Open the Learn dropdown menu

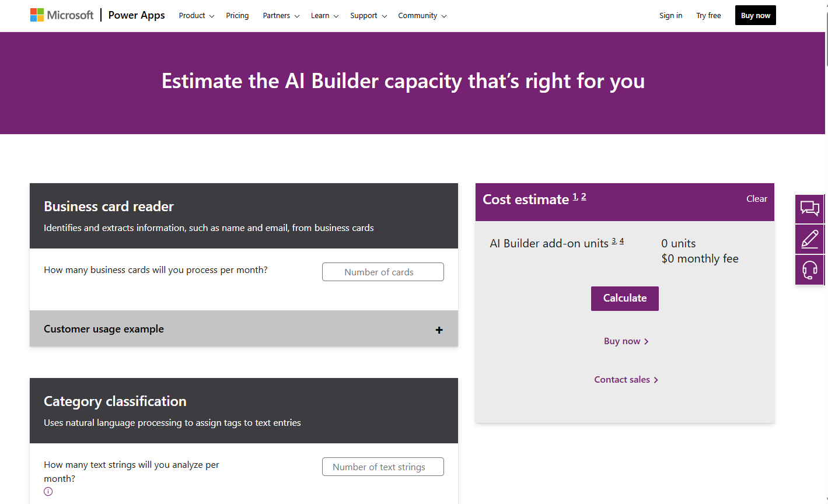(x=324, y=16)
